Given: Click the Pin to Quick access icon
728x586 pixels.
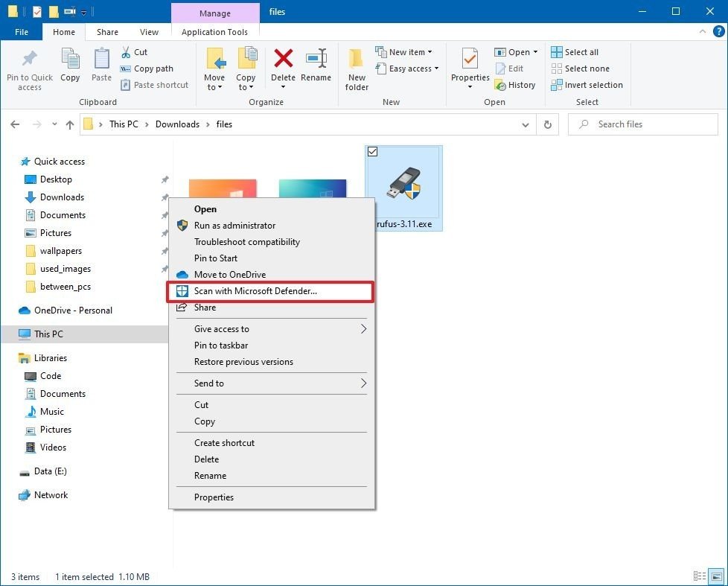Looking at the screenshot, I should [29, 59].
